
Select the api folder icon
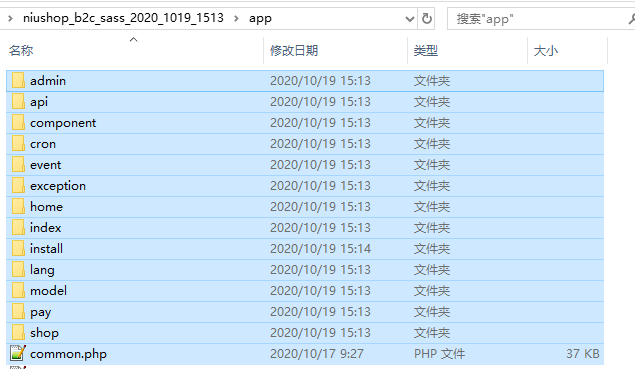click(18, 102)
